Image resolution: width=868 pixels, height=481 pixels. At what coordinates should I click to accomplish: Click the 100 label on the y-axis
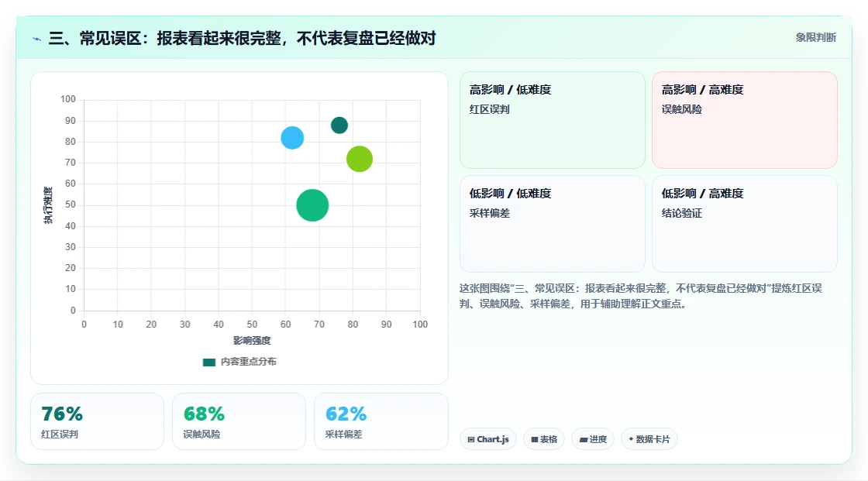68,99
